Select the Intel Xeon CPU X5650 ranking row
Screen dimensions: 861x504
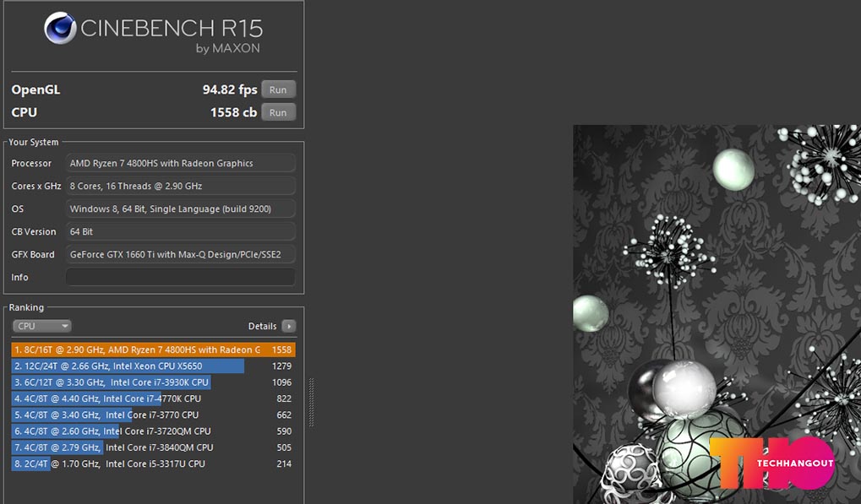coord(153,366)
